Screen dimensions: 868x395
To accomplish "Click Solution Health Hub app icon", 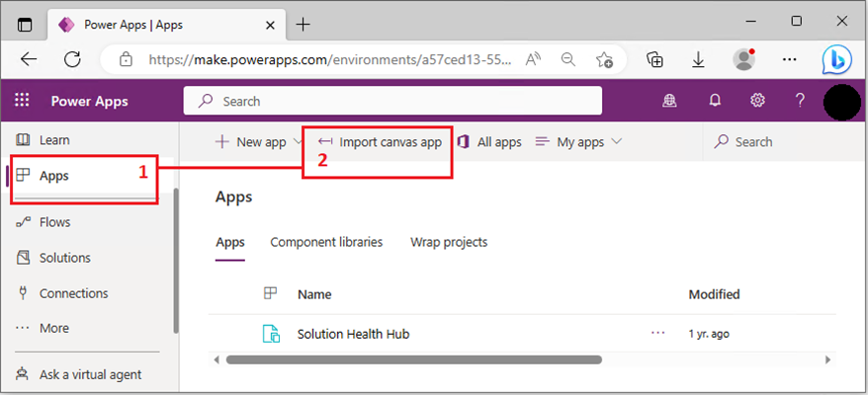I will [x=271, y=334].
